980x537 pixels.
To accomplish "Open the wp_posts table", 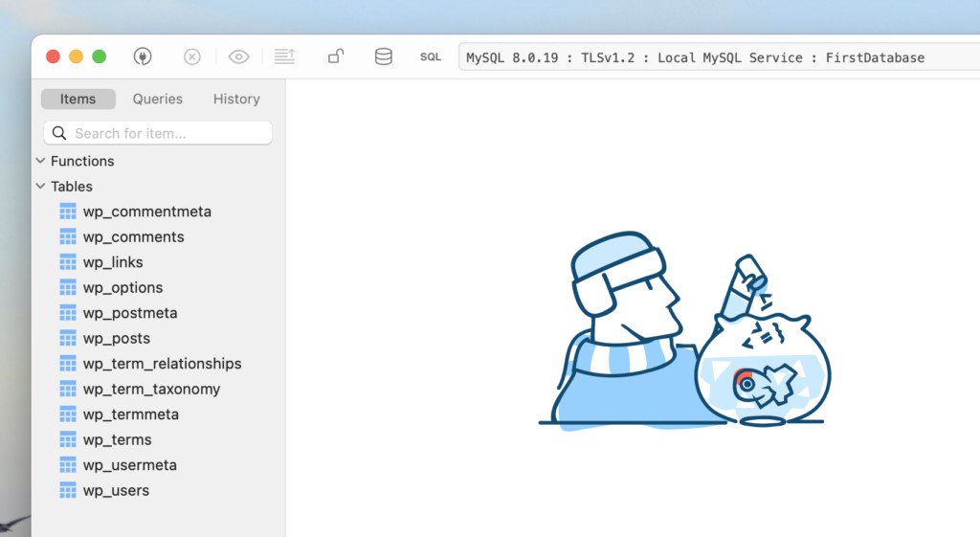I will [x=116, y=338].
